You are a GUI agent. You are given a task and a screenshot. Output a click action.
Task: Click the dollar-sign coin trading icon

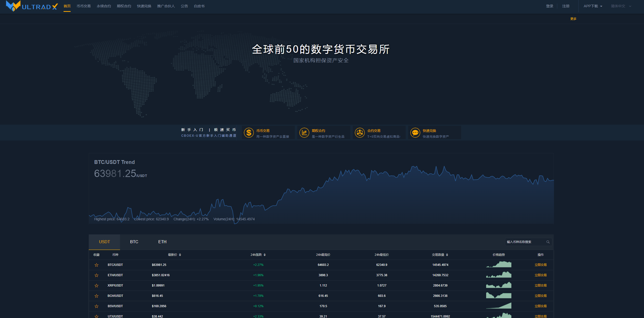click(x=249, y=133)
